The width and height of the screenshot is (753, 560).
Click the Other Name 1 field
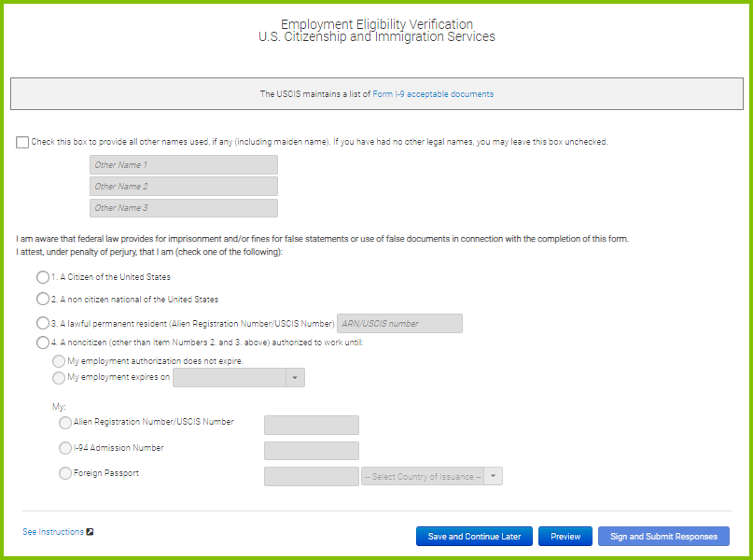[184, 165]
